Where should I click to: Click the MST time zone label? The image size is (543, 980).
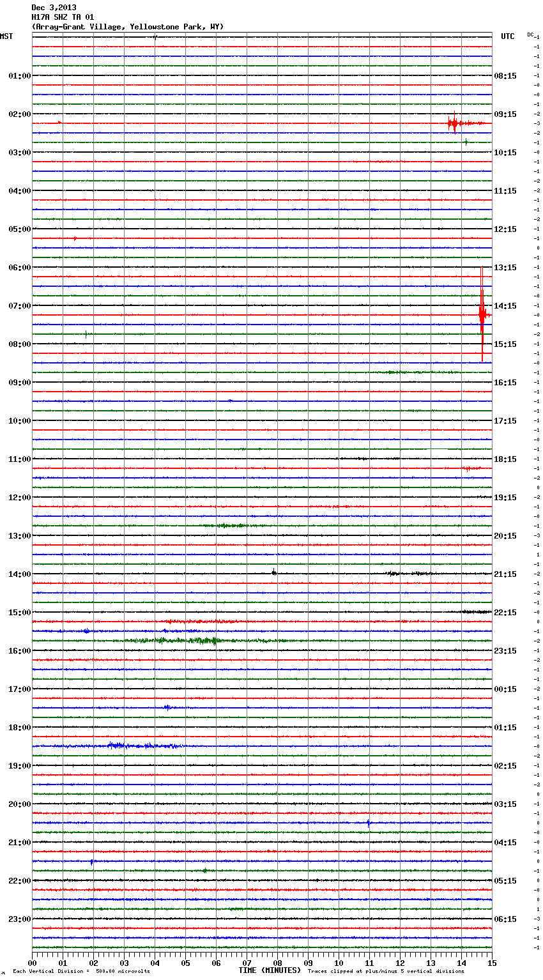pyautogui.click(x=6, y=36)
